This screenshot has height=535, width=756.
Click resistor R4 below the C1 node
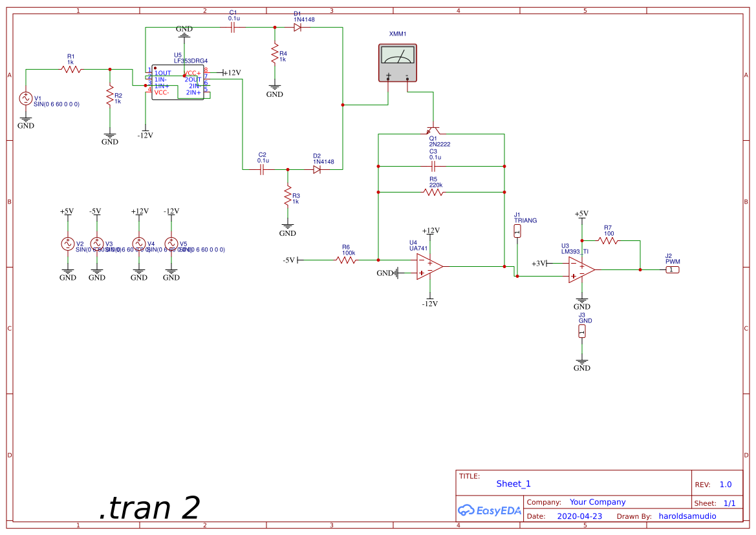[x=275, y=53]
